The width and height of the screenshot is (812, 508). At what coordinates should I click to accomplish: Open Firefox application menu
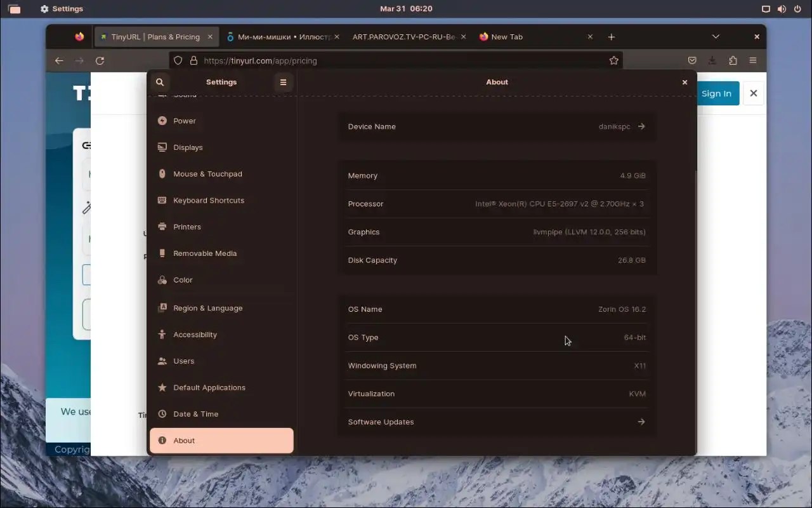coord(753,60)
